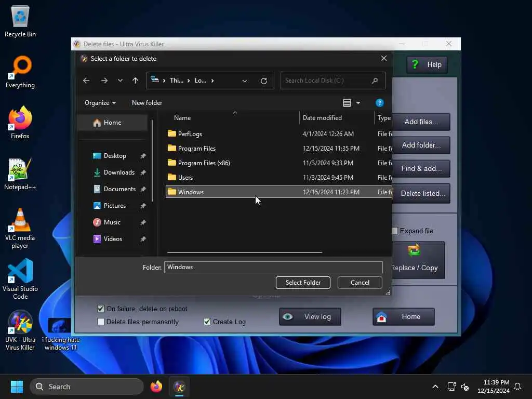Select the 'i fucking hate windows 11' desktop file

61,335
